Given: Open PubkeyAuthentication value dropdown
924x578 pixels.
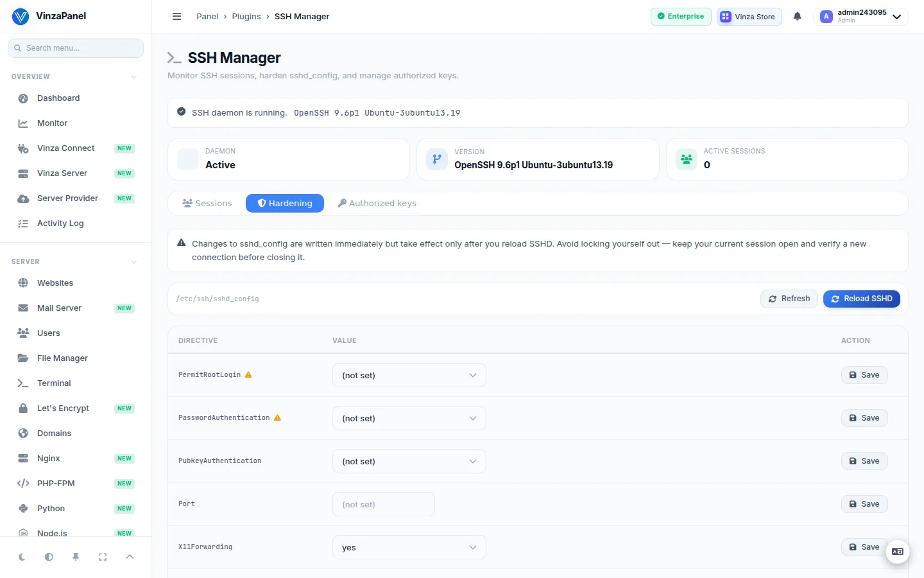Looking at the screenshot, I should [409, 461].
